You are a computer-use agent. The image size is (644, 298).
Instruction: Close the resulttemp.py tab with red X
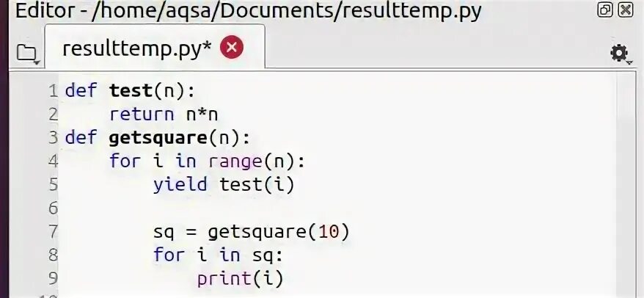coord(232,48)
